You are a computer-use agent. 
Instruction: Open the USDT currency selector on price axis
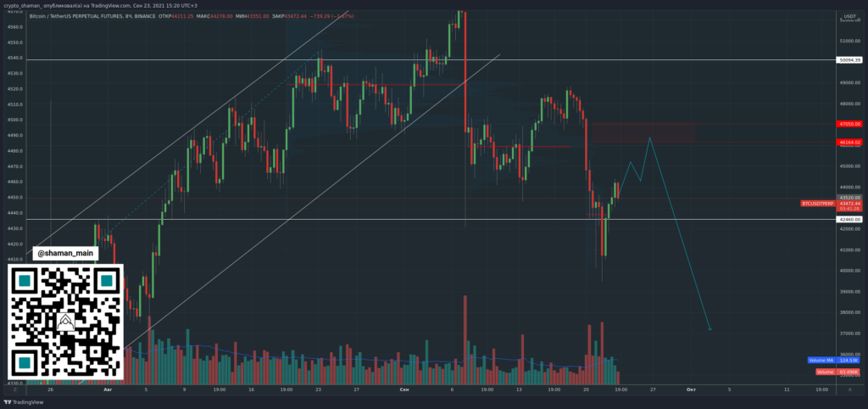point(848,18)
